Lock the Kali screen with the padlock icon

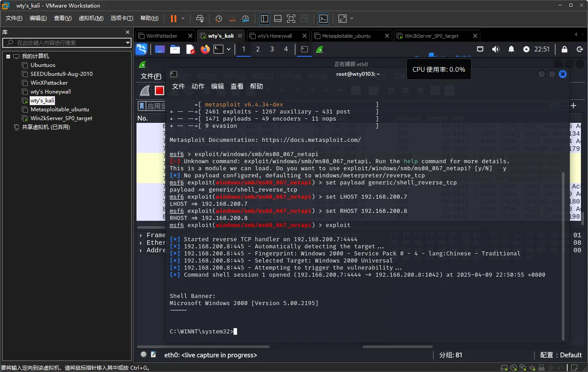pyautogui.click(x=565, y=49)
